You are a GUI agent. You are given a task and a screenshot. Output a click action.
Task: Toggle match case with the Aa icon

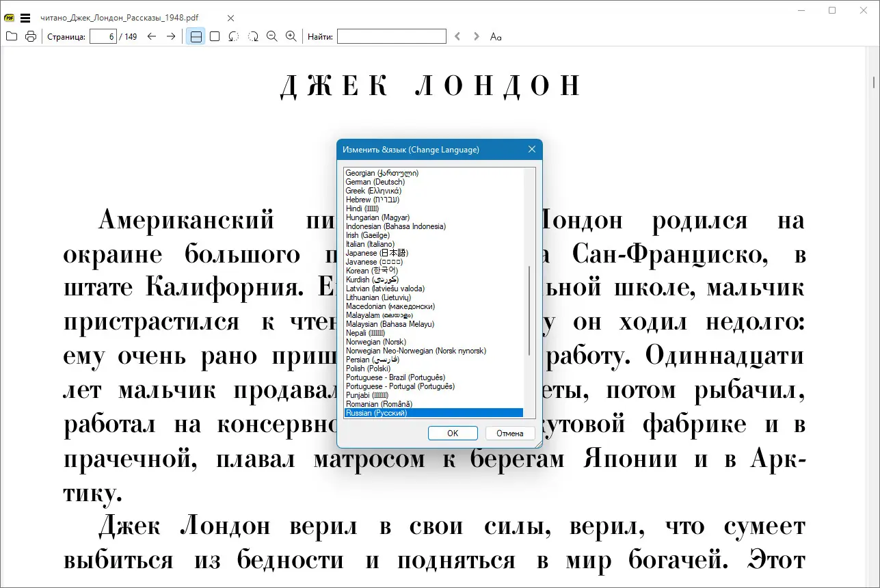tap(496, 36)
